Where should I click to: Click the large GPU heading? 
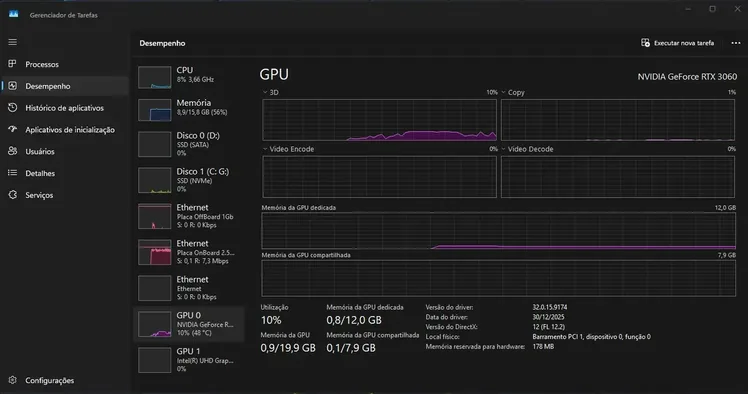274,74
